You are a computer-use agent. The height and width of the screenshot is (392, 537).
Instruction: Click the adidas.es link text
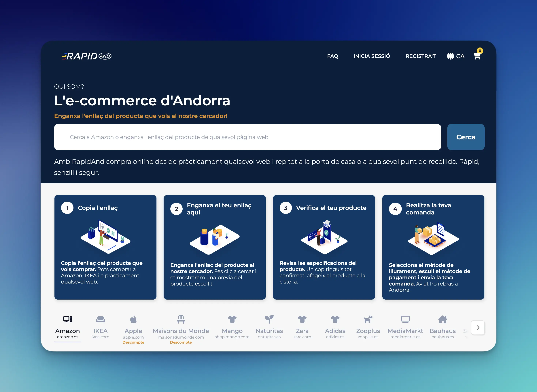tap(335, 337)
